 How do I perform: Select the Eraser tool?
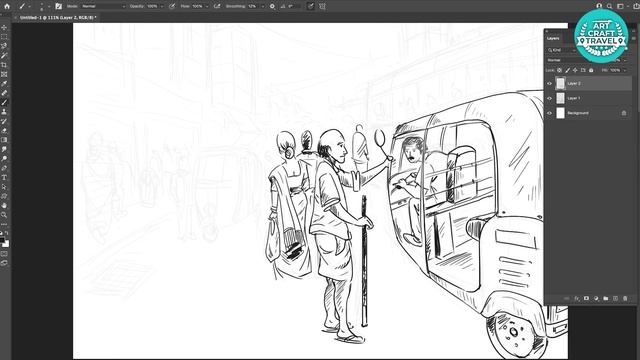click(4, 131)
